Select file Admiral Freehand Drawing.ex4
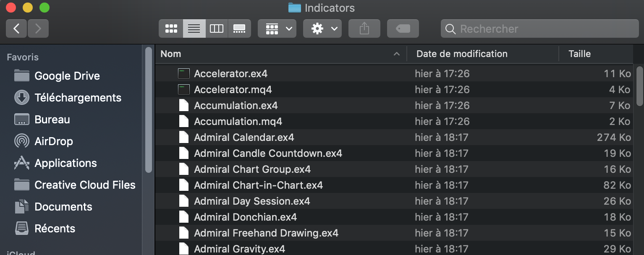Viewport: 644px width, 255px height. (x=394, y=233)
